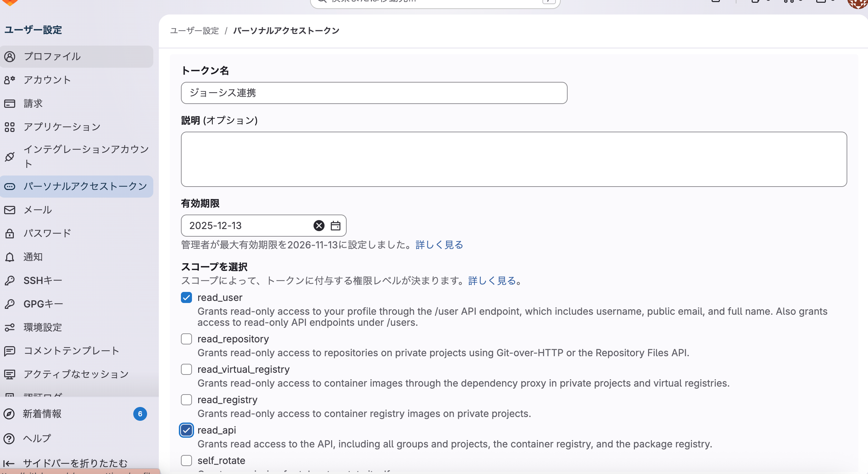Open 環境設定 from the sidebar
The width and height of the screenshot is (868, 474).
(42, 327)
